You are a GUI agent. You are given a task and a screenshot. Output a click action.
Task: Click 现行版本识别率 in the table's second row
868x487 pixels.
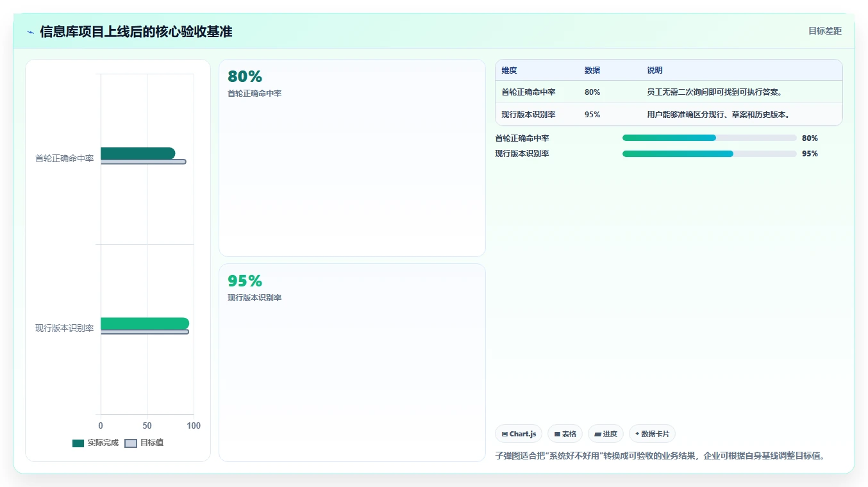click(x=528, y=115)
